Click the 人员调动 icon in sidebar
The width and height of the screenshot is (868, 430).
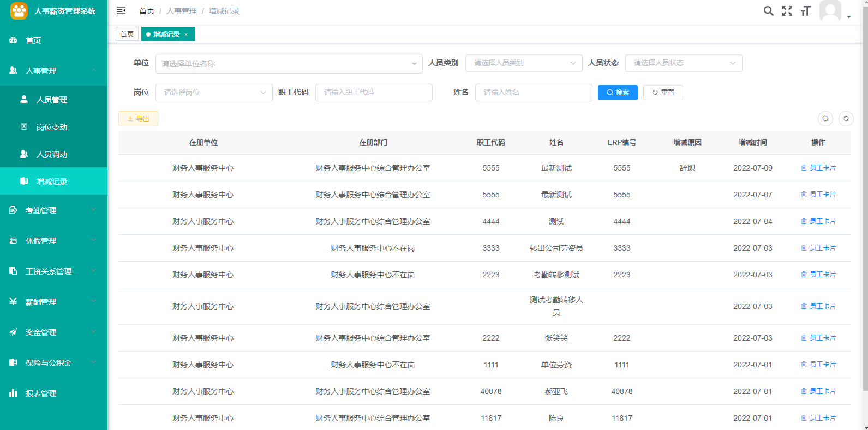24,154
